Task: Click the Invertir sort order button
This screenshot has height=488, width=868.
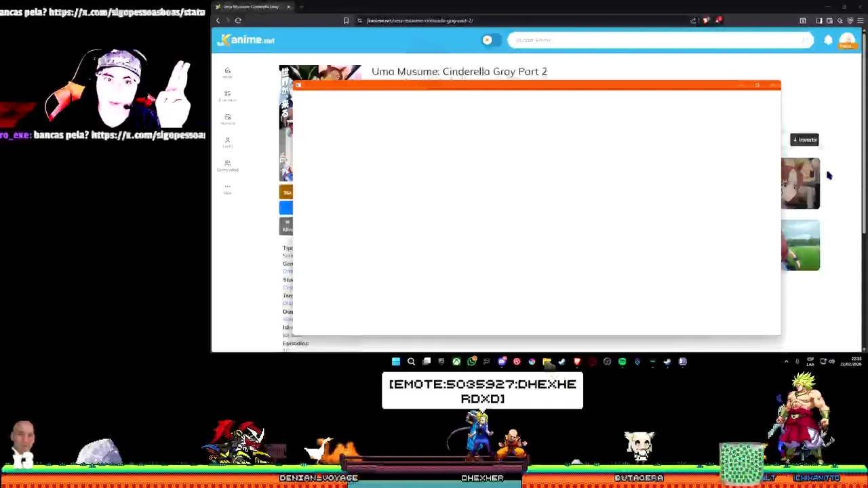Action: pyautogui.click(x=805, y=140)
